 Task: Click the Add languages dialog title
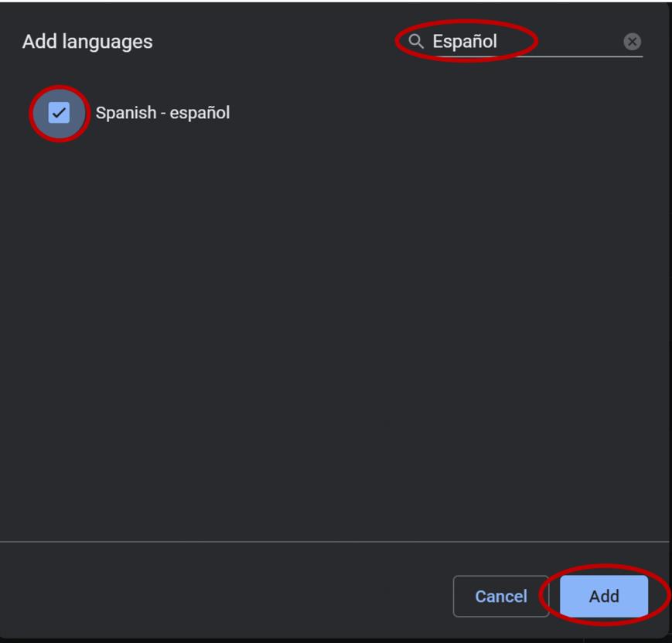coord(87,42)
